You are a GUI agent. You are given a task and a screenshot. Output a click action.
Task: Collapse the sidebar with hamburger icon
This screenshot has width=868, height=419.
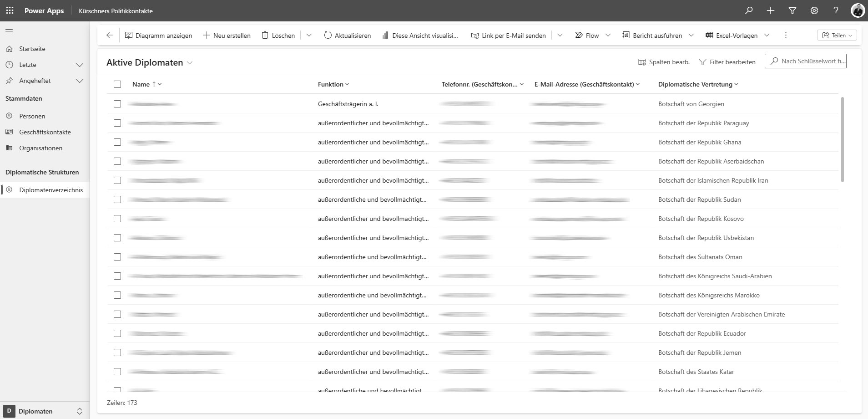pos(9,31)
